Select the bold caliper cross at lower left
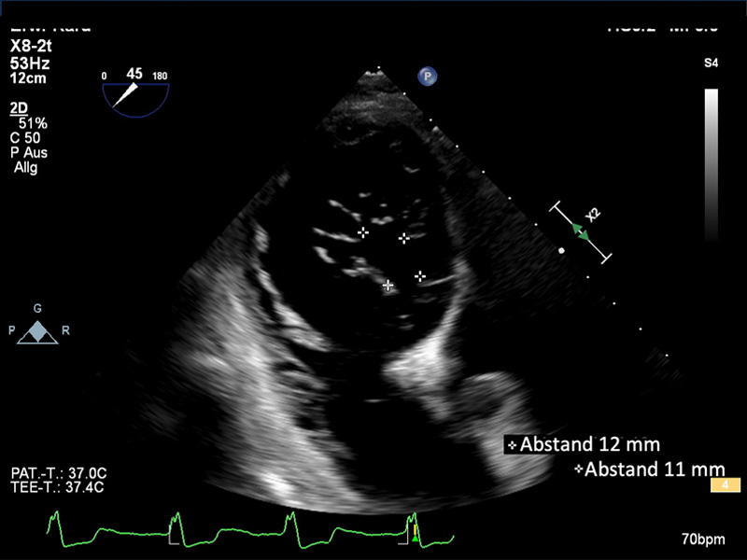The image size is (747, 560). click(x=388, y=285)
